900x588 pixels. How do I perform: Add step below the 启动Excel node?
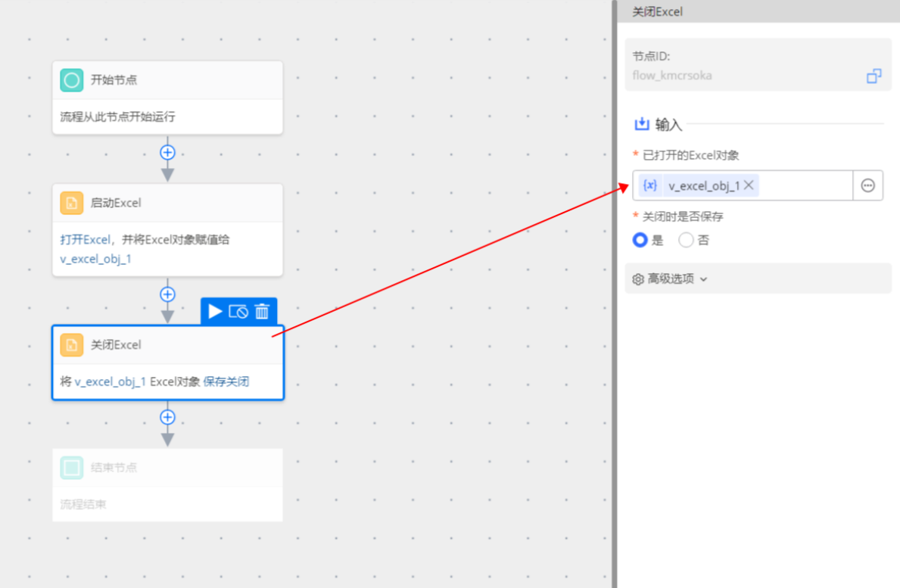167,294
